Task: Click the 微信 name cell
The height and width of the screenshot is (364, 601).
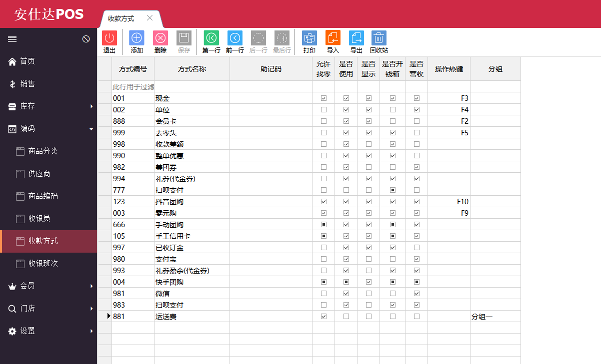Action: (192, 293)
